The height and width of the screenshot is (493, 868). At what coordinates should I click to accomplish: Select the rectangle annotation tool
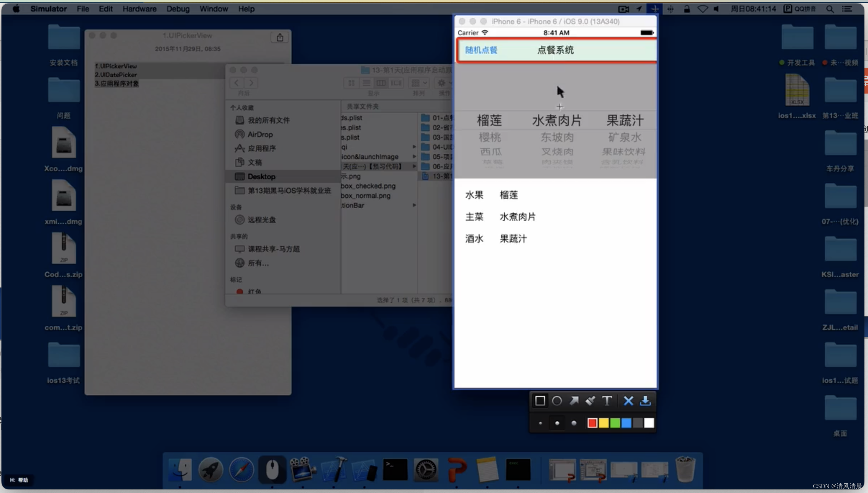click(540, 401)
